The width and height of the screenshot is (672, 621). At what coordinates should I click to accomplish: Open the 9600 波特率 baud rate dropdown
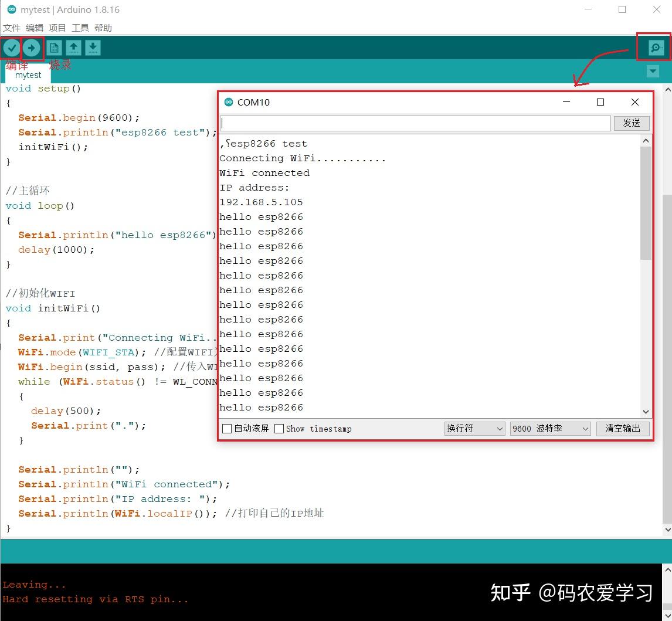[549, 429]
